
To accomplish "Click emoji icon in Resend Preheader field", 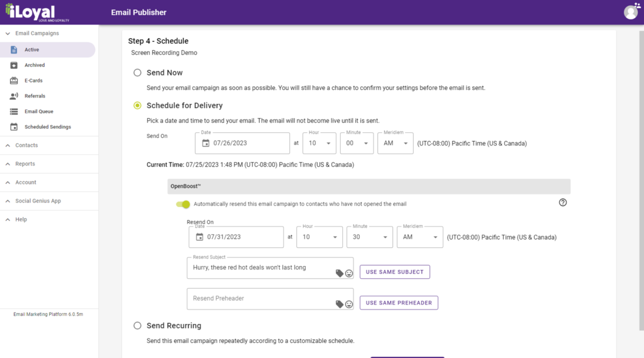I will pos(349,304).
